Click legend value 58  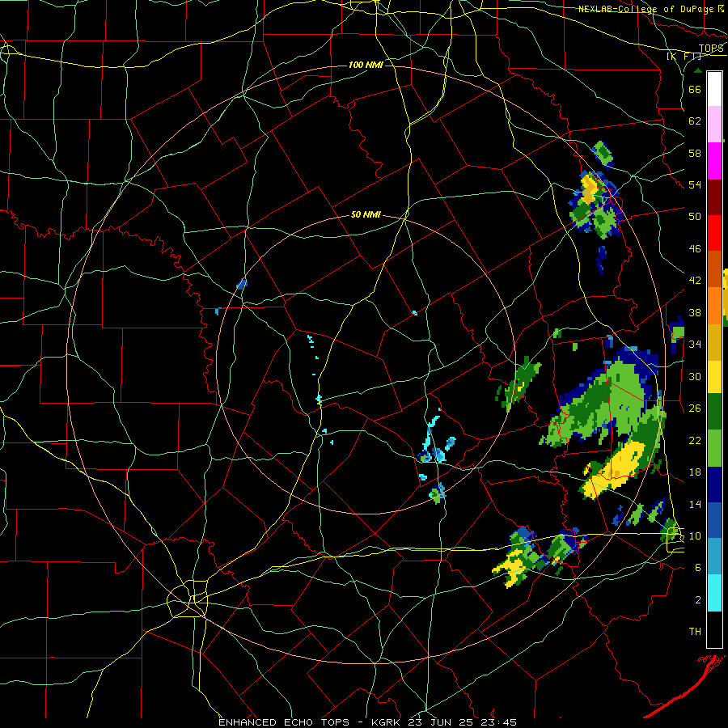[695, 153]
